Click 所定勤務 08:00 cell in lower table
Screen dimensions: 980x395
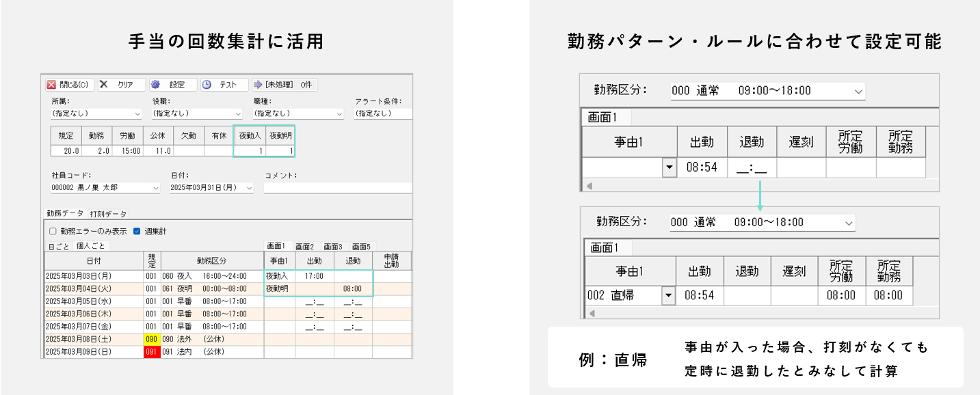coord(888,295)
